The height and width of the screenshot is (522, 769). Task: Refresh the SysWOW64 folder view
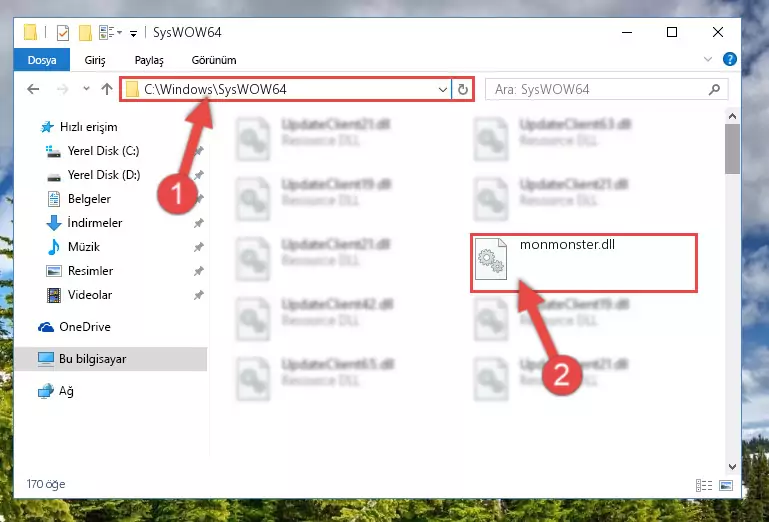[462, 89]
